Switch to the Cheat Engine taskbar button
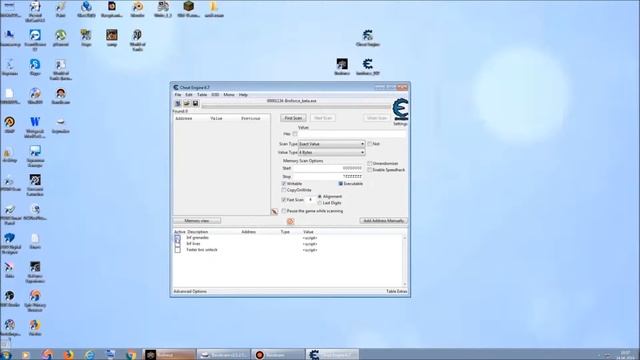The width and height of the screenshot is (640, 360). point(332,355)
